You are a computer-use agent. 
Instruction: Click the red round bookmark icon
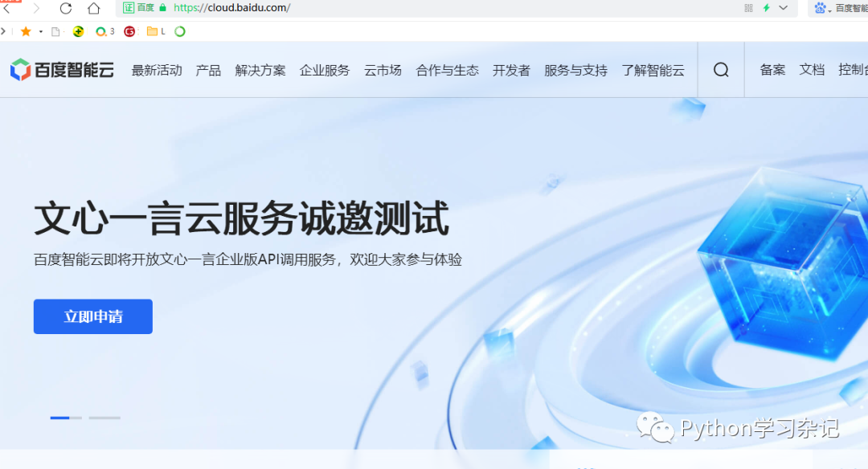tap(129, 31)
